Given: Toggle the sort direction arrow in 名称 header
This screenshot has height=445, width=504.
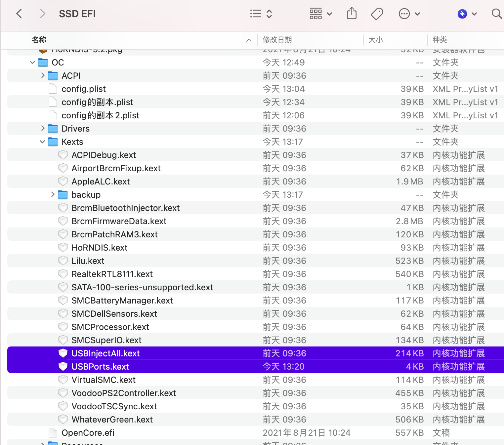Looking at the screenshot, I should 249,40.
